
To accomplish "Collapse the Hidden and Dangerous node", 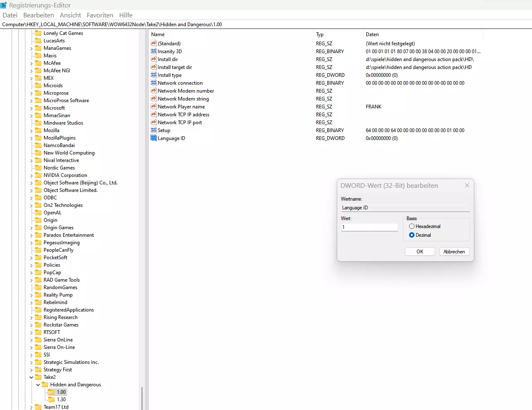I will pos(38,385).
